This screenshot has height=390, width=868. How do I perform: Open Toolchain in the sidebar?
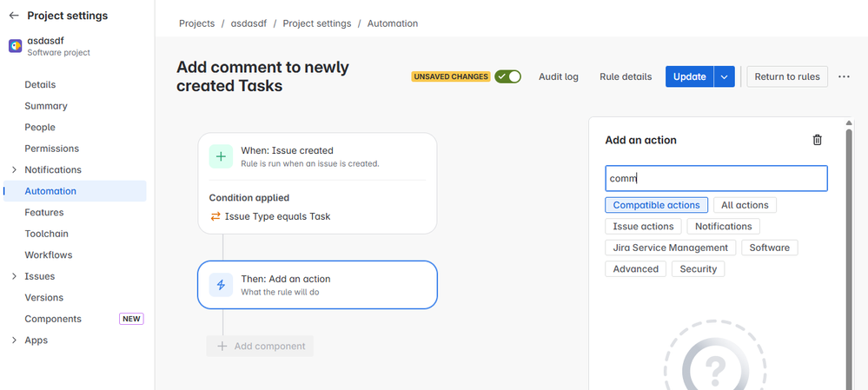pyautogui.click(x=47, y=234)
